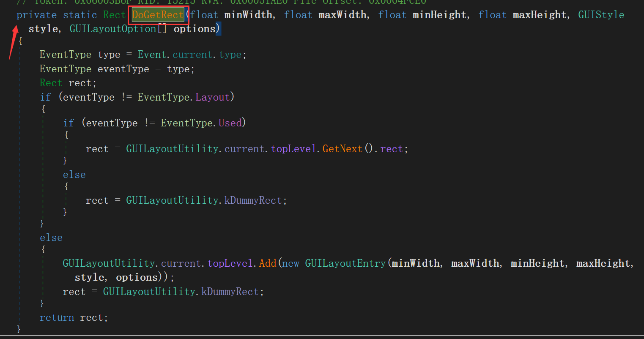Click topLevel on the Add line

point(230,263)
